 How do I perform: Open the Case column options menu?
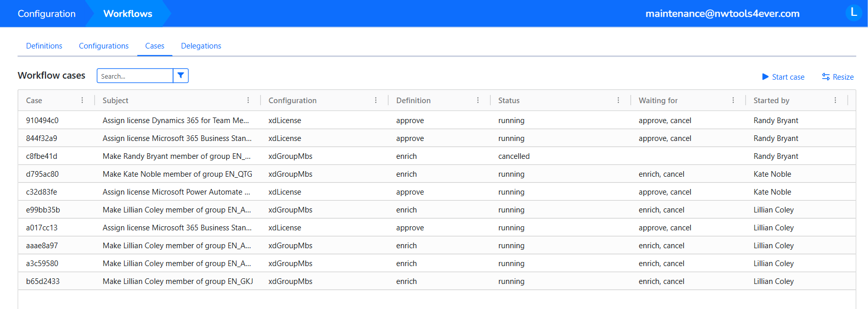82,100
